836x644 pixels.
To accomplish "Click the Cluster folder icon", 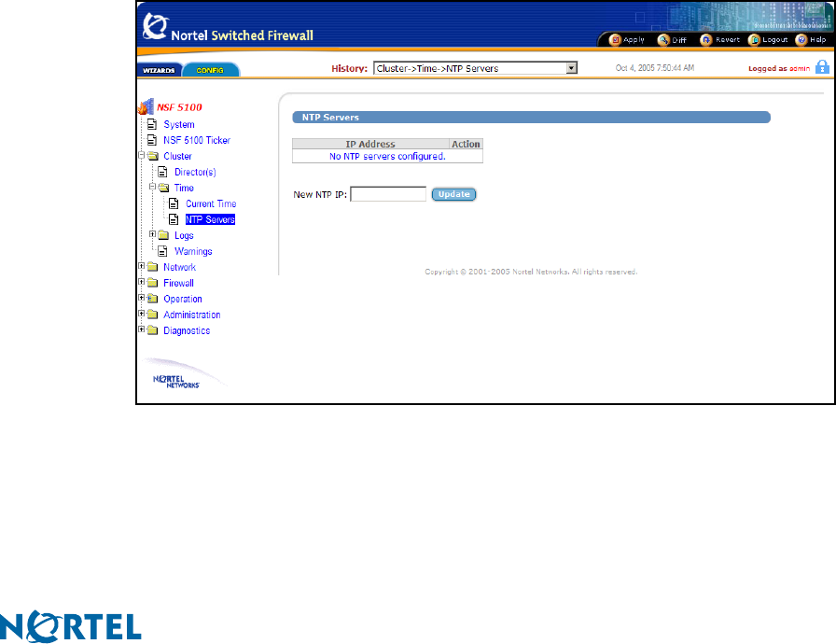I will (153, 156).
